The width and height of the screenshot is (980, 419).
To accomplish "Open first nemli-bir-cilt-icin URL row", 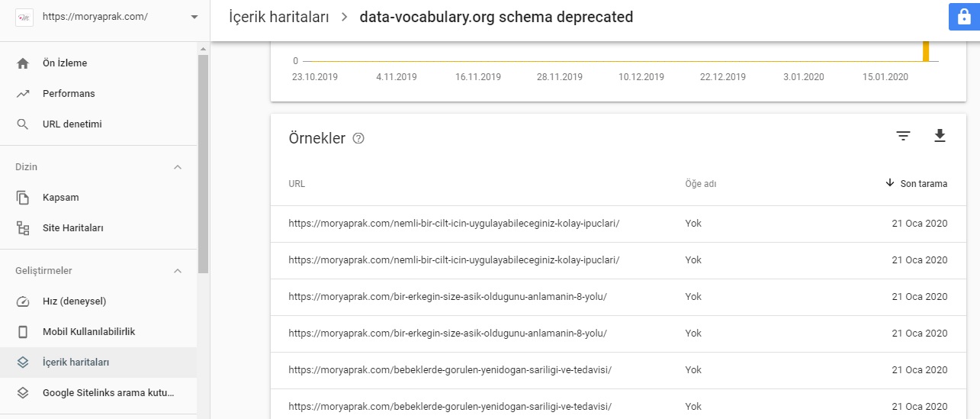I will [619, 224].
